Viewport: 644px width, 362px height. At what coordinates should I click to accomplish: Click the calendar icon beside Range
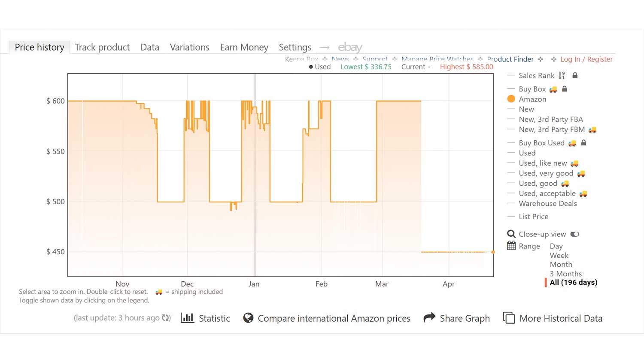coord(511,246)
